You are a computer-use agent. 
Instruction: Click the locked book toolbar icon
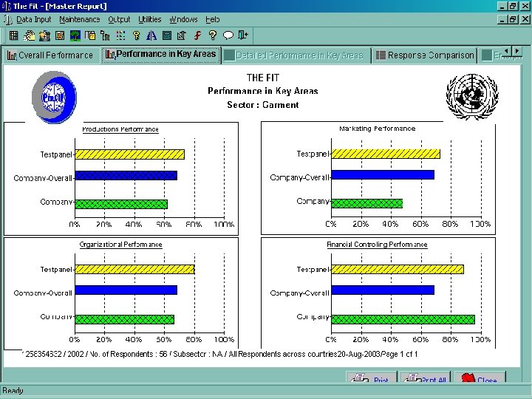pos(90,35)
